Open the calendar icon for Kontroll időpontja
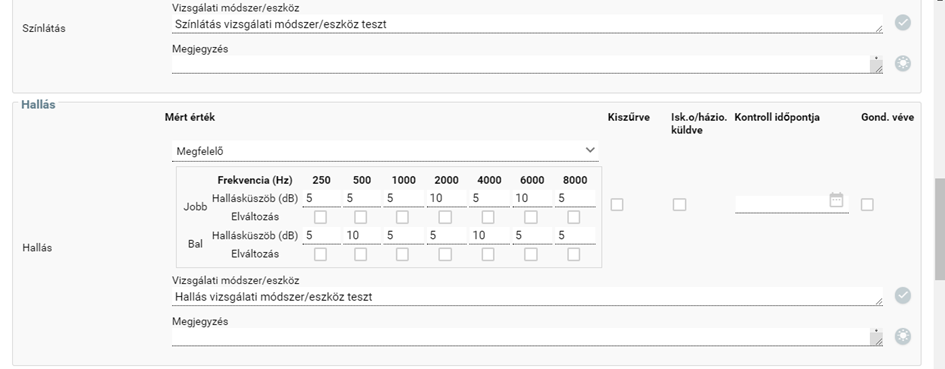 point(836,200)
